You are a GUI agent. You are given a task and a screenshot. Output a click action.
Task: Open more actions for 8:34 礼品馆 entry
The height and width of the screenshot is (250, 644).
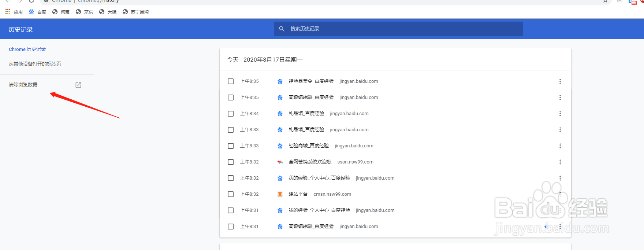point(560,114)
